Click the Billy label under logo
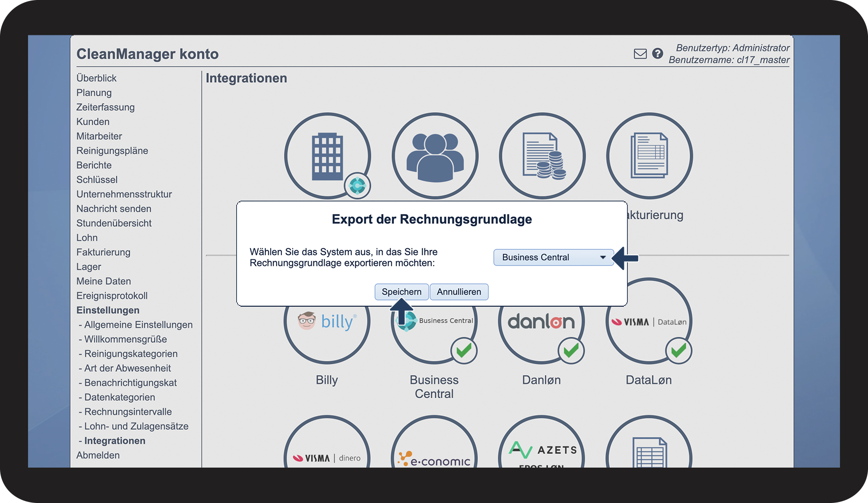The width and height of the screenshot is (868, 503). pos(327,380)
